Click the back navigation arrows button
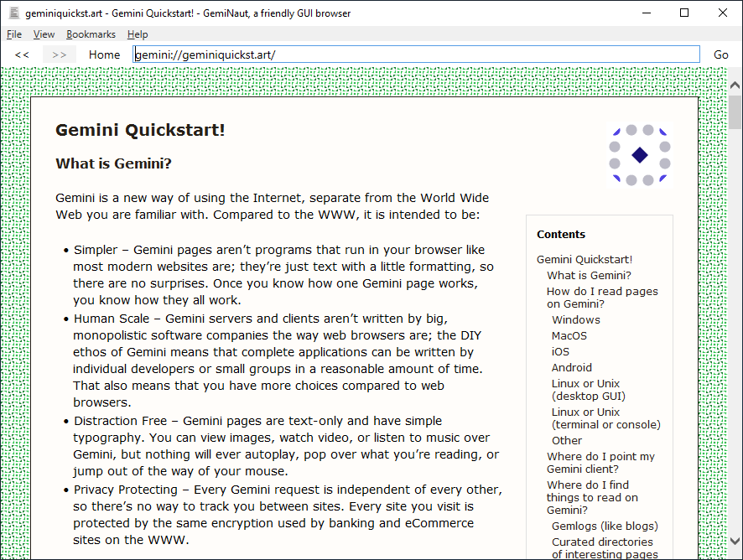The height and width of the screenshot is (560, 743). 22,54
